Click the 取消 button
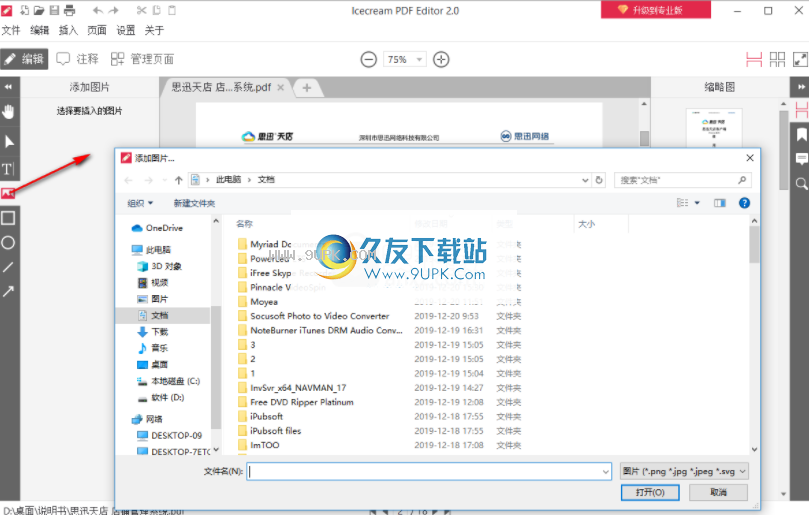This screenshot has width=809, height=515. tap(718, 492)
